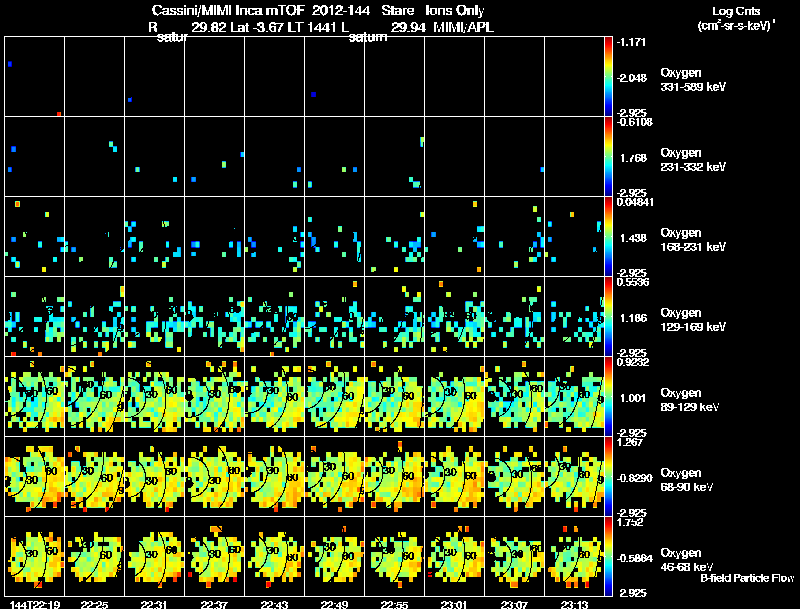The image size is (800, 609).
Task: Select the 'Oxygen 231-332 keV' row label
Action: [x=693, y=160]
